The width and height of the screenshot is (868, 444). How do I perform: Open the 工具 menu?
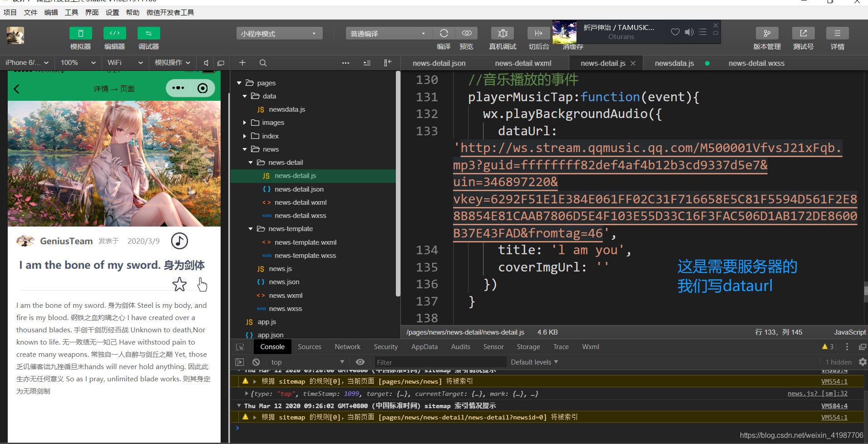[71, 12]
